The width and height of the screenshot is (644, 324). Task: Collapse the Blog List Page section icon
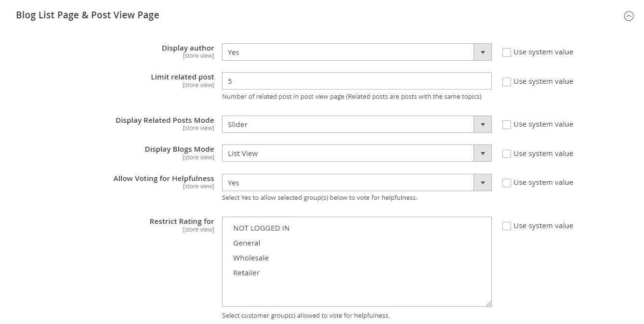tap(629, 16)
